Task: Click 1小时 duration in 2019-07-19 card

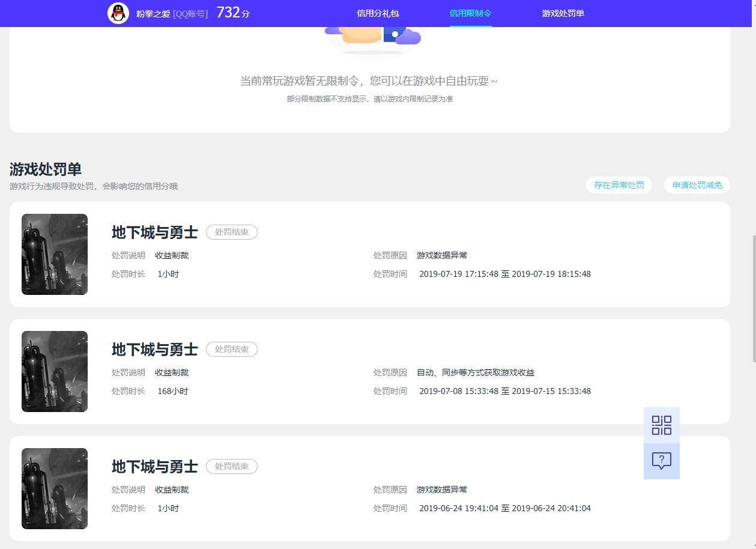Action: [x=168, y=274]
